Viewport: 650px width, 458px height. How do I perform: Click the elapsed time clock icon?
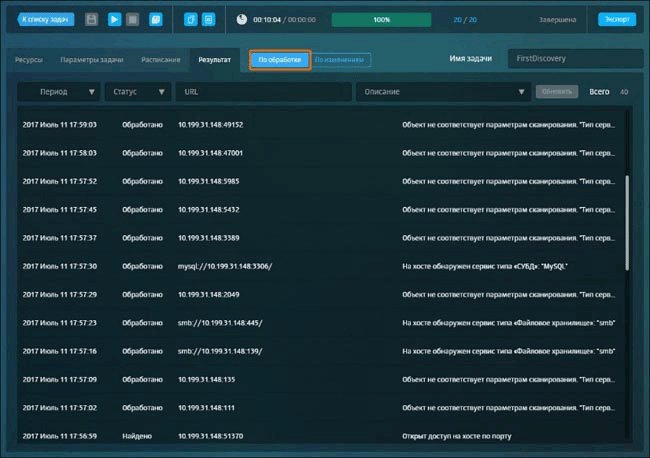click(242, 19)
